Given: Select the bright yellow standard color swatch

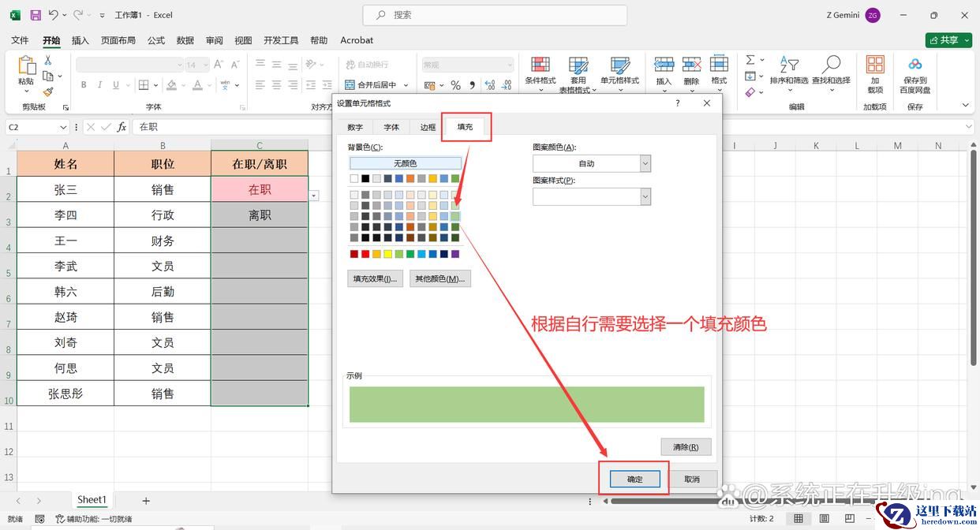Looking at the screenshot, I should [x=387, y=254].
